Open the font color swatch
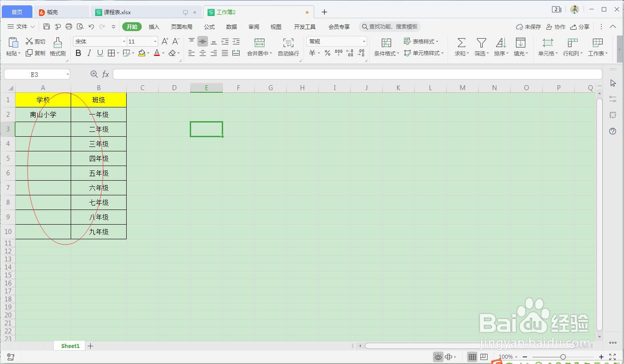The width and height of the screenshot is (624, 364). coord(158,53)
